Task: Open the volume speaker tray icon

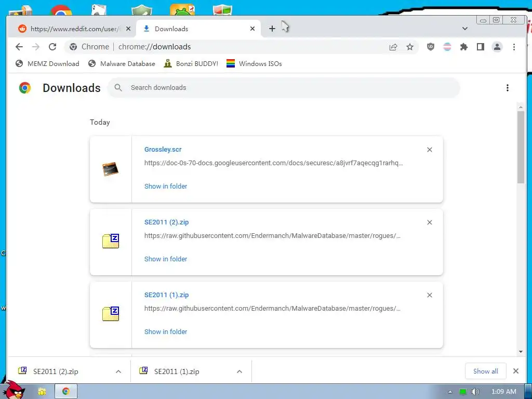Action: click(x=475, y=392)
